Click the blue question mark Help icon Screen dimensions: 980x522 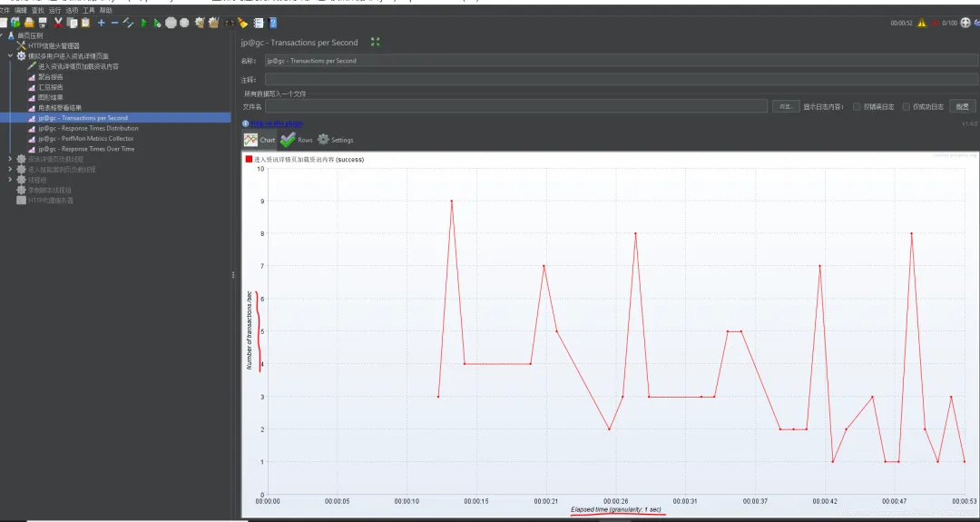pyautogui.click(x=273, y=23)
